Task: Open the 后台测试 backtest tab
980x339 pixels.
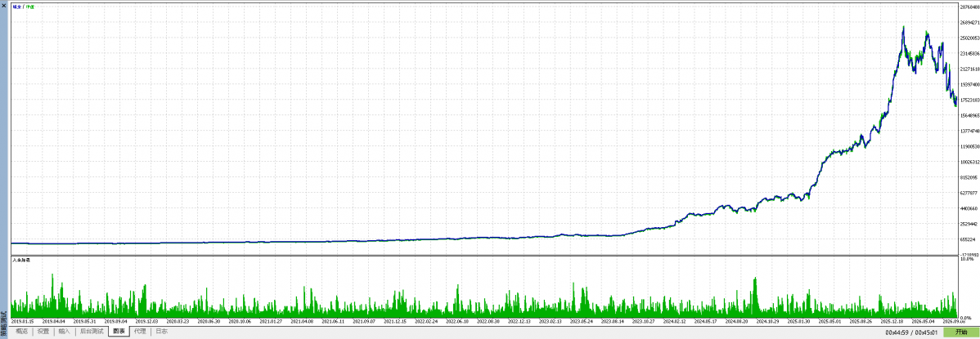Action: point(92,332)
